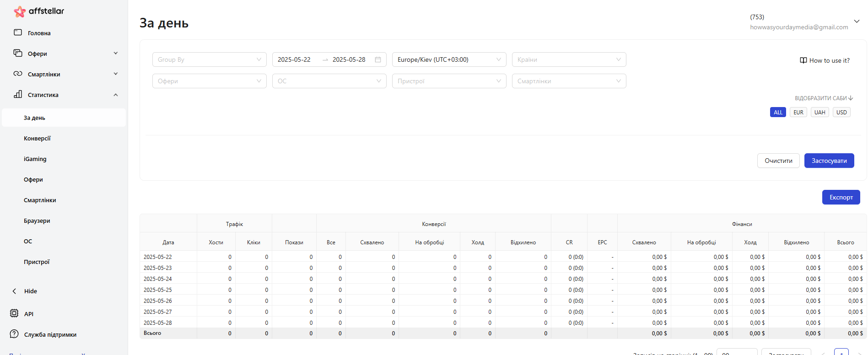
Task: Click the API chip icon
Action: pyautogui.click(x=14, y=313)
